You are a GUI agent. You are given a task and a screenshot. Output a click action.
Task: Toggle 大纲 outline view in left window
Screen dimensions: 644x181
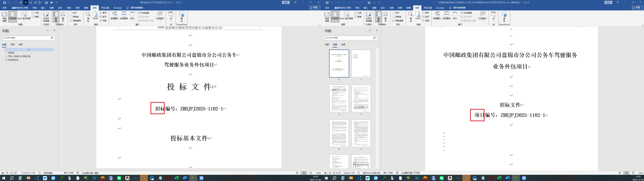coord(35,13)
